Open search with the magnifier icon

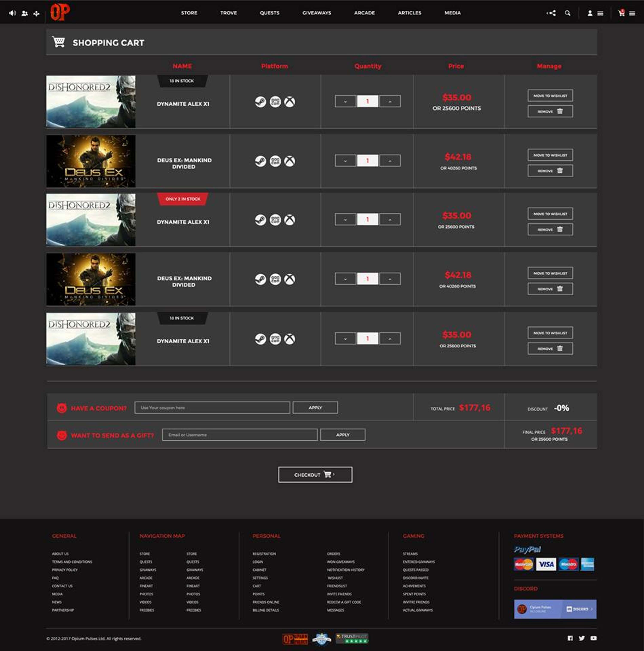568,13
